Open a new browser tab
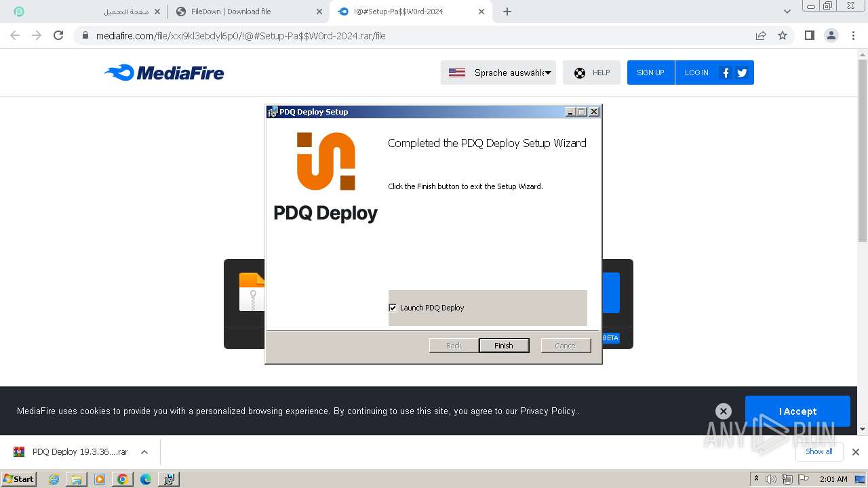Screen dimensions: 868x488 507,12
